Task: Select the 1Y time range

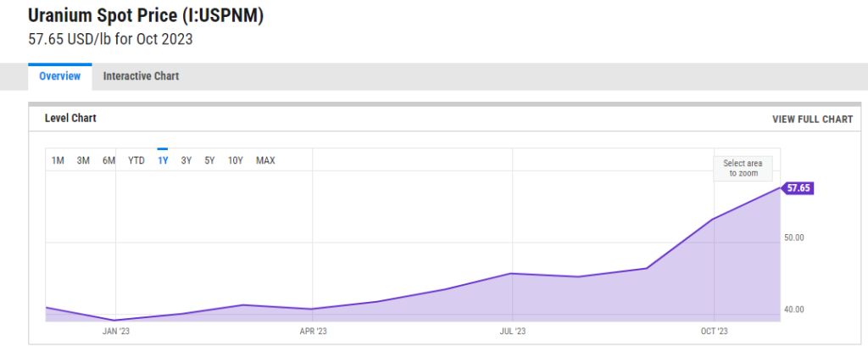Action: [x=163, y=161]
